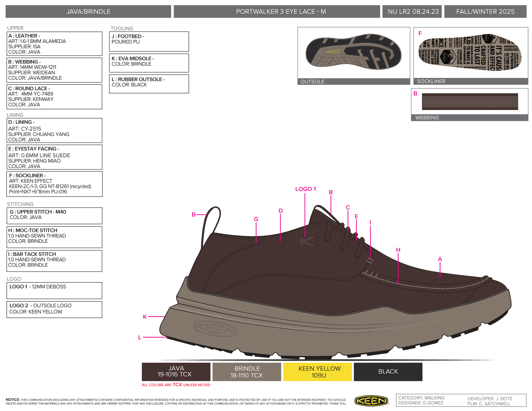Screen dimensions: 532x411
Task: Click the L outsole callout letter
Action: pyautogui.click(x=140, y=337)
